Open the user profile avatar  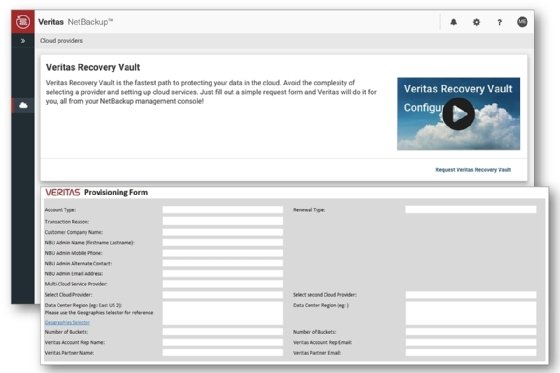(x=522, y=22)
